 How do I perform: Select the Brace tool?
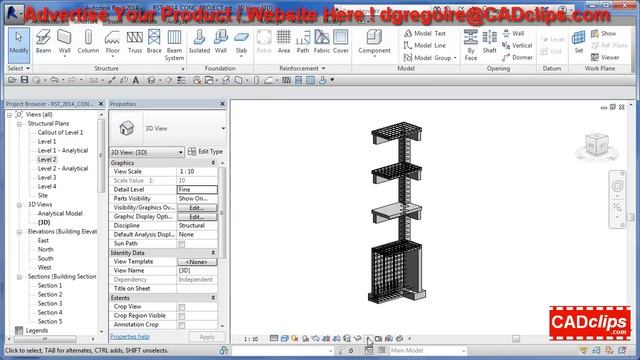pos(154,42)
